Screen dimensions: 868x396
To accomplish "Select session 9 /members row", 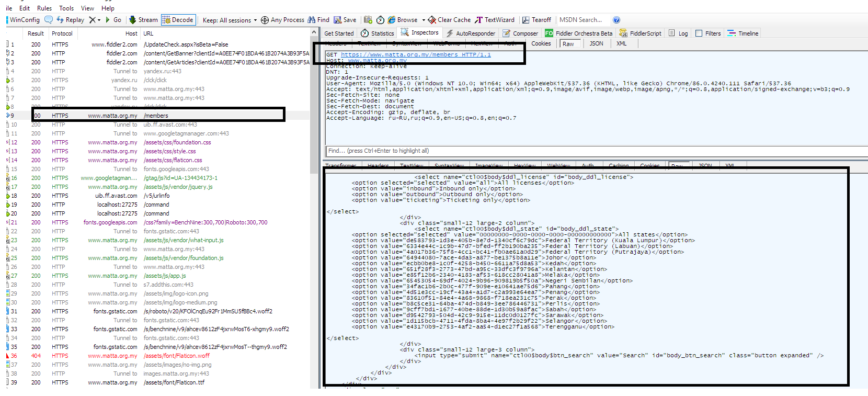I will [x=157, y=116].
